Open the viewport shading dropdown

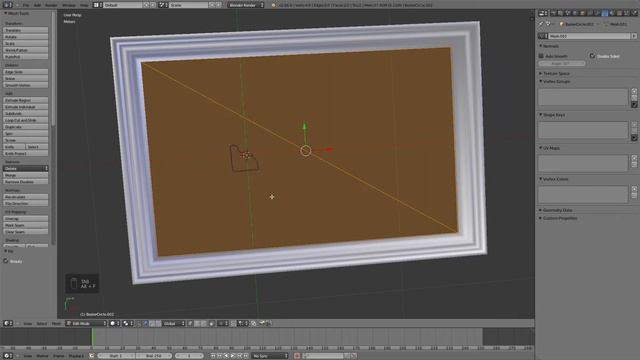115,323
